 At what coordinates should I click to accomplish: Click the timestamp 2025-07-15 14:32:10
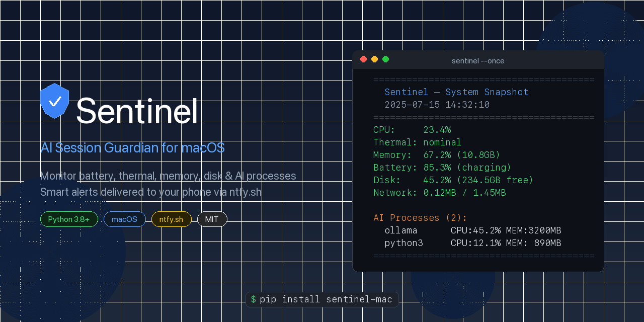click(437, 105)
